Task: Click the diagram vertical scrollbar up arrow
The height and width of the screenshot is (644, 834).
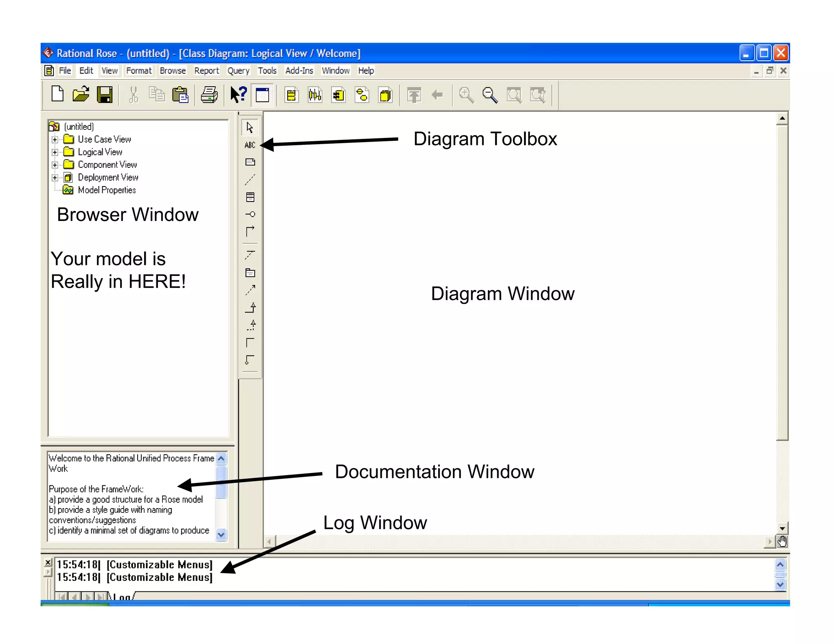Action: (782, 118)
